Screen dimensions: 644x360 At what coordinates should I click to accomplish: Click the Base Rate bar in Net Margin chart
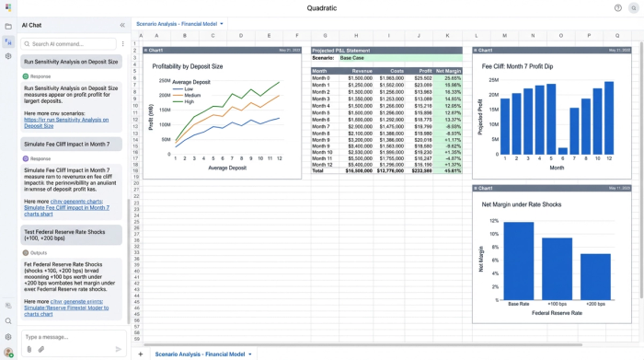click(x=518, y=261)
